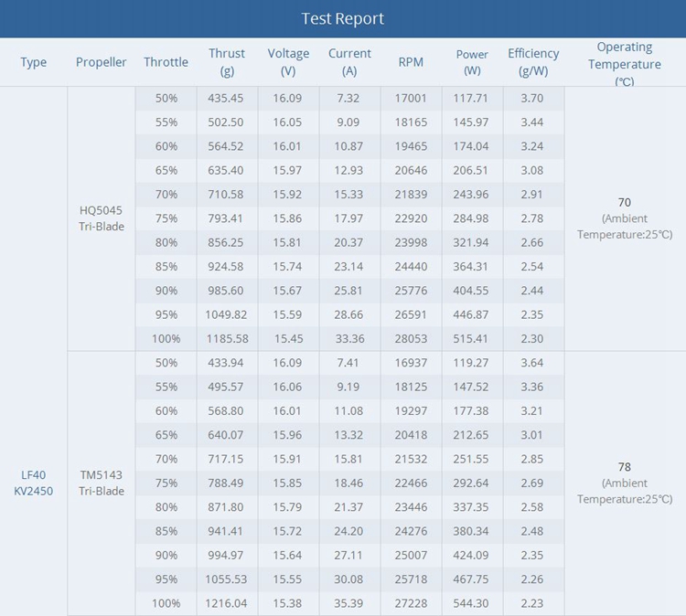Select the operating temperature 70 cell
Image resolution: width=686 pixels, height=616 pixels.
625,218
